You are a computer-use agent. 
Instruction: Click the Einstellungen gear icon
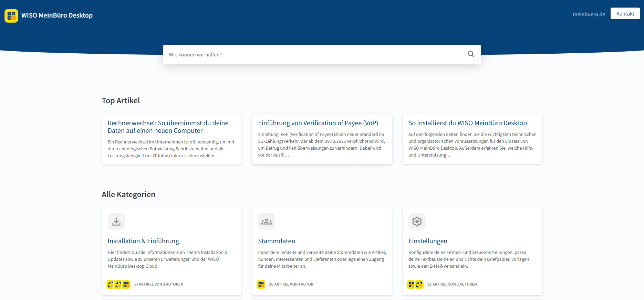tap(417, 222)
